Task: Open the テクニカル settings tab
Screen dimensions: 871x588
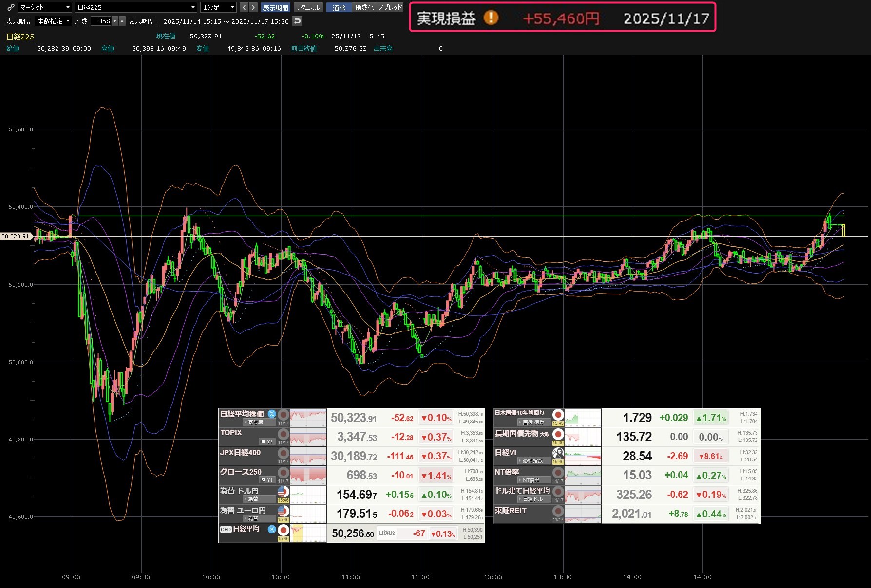Action: coord(308,7)
